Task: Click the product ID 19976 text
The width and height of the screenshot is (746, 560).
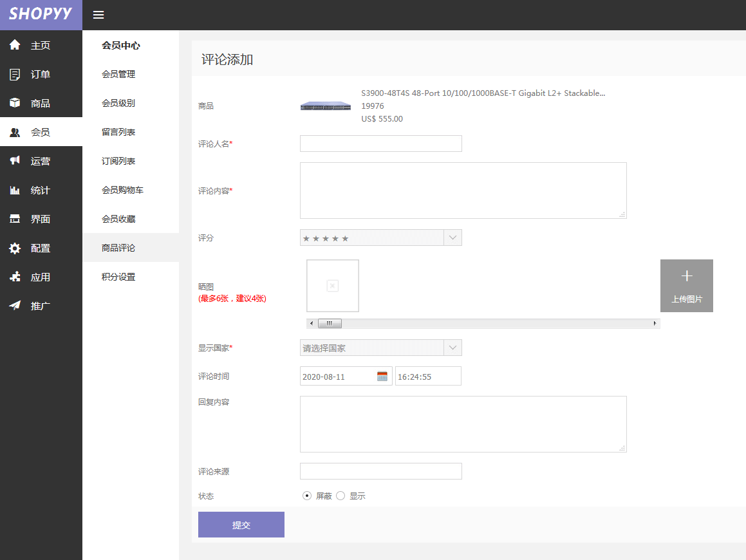Action: click(x=373, y=106)
